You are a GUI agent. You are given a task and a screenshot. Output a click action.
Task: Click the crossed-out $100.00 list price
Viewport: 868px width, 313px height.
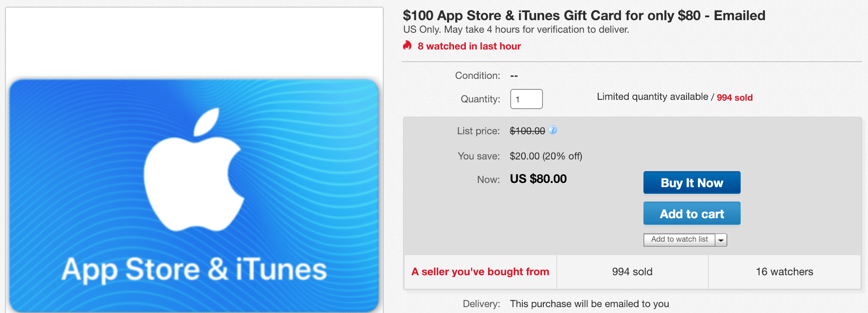coord(527,131)
